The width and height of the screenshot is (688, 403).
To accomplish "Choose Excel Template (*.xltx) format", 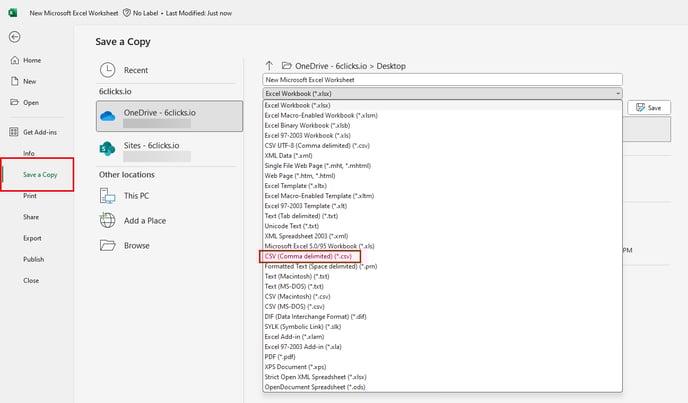I will (x=442, y=186).
